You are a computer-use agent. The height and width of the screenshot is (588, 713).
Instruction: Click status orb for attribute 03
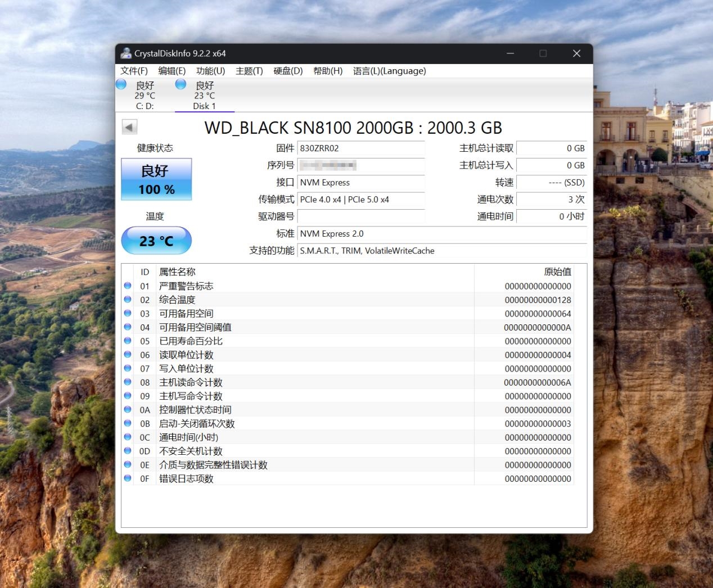point(128,313)
